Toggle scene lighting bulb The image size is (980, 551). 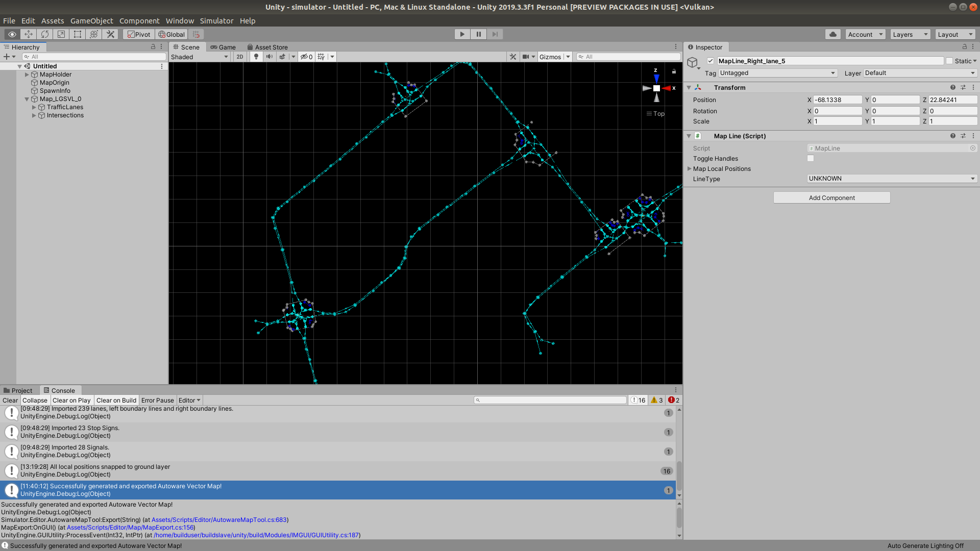(256, 57)
